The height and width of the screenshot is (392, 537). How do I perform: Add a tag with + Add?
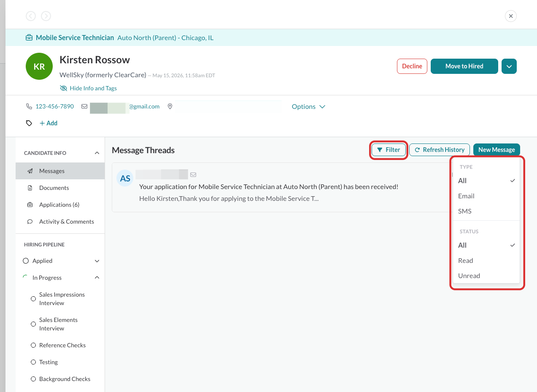[49, 123]
